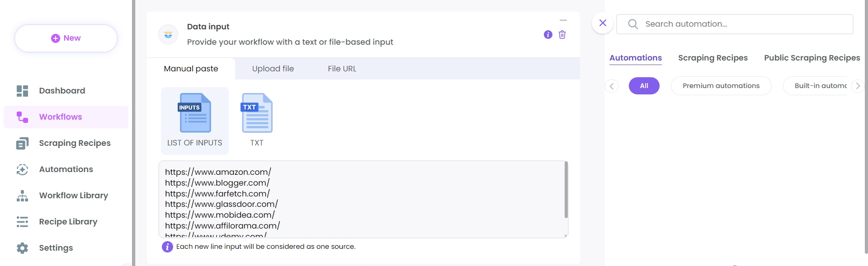
Task: Open Settings from the sidebar
Action: click(x=56, y=248)
